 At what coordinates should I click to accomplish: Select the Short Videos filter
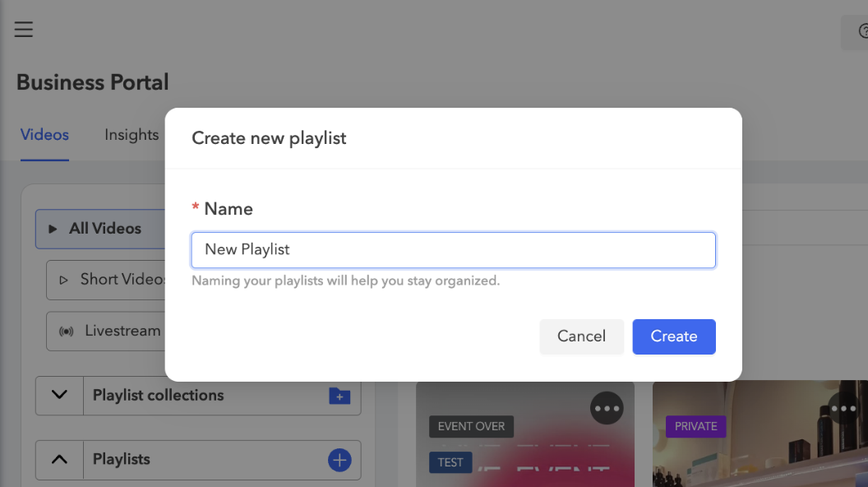pyautogui.click(x=106, y=280)
